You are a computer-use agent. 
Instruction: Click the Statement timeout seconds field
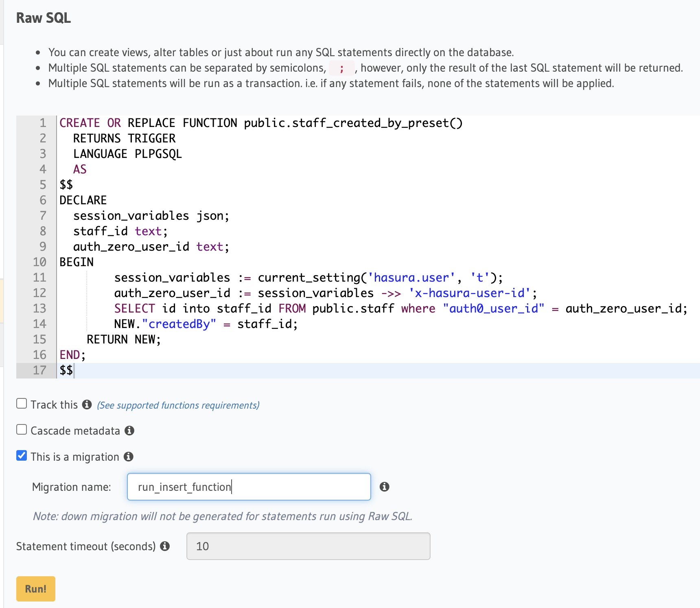pos(308,546)
